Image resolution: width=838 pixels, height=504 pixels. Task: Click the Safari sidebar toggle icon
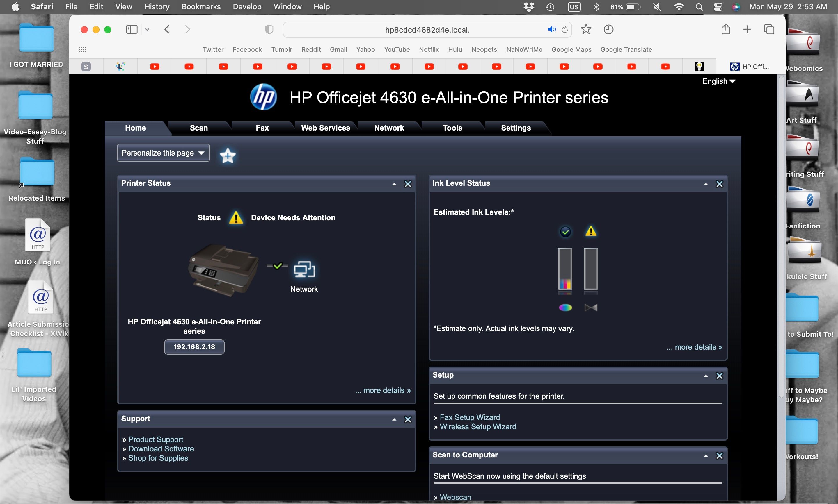pos(132,30)
